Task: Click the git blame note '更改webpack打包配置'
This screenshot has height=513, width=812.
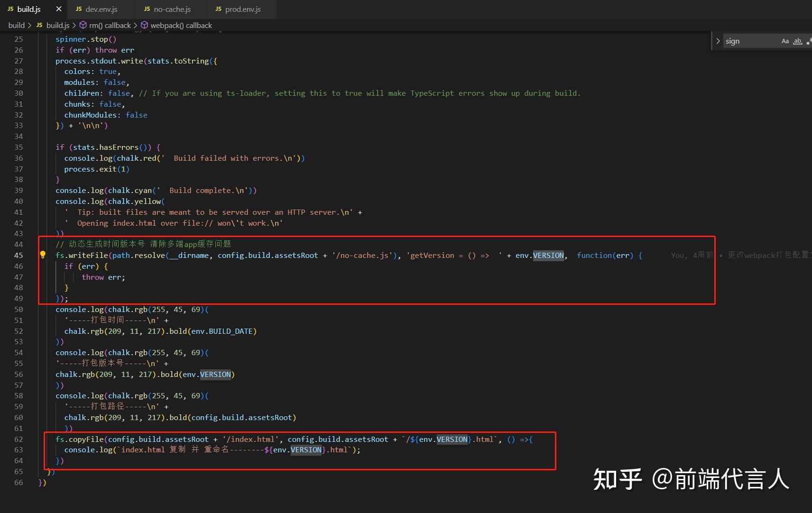Action: [x=769, y=255]
